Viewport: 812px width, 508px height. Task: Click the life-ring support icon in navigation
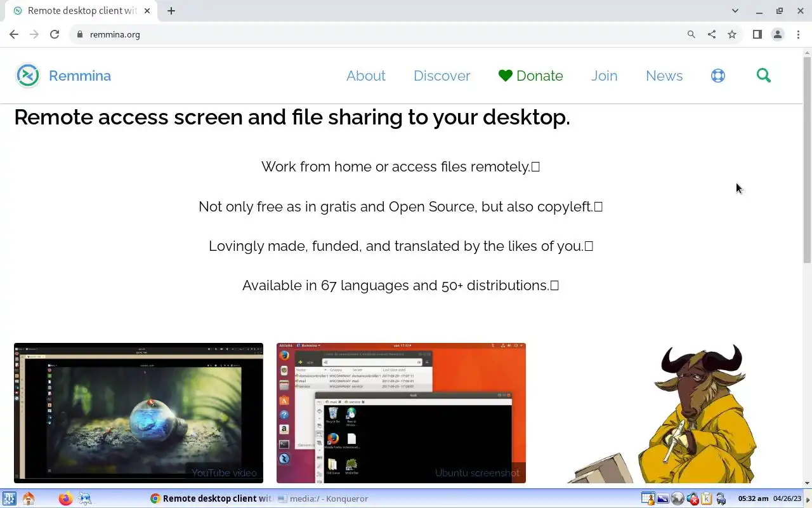[718, 76]
